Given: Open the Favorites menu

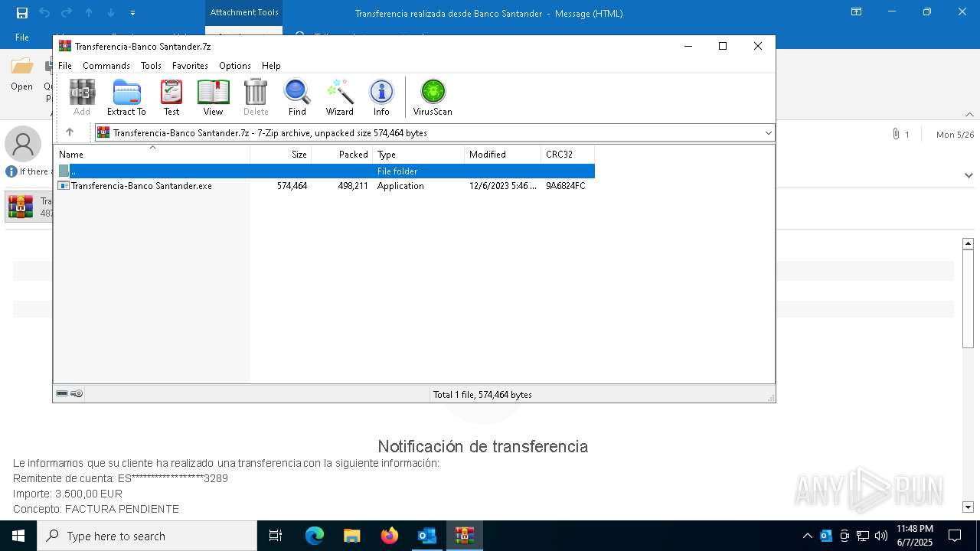Looking at the screenshot, I should (190, 66).
